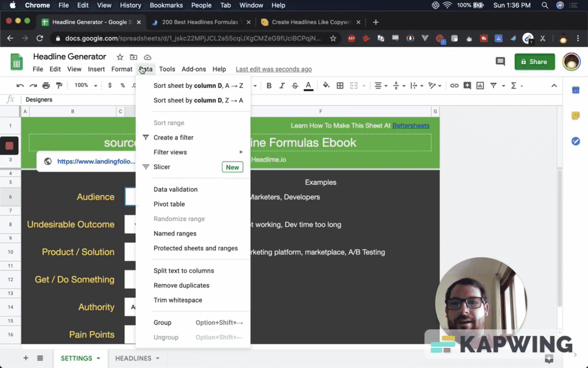Choose Sort sheet by column D, Z to A

click(193, 100)
